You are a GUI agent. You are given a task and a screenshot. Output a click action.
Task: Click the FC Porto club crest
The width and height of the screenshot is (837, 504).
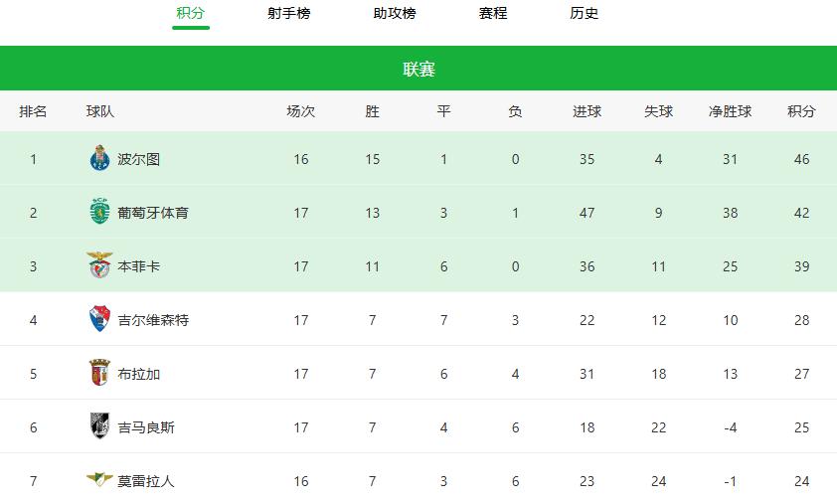[x=99, y=158]
